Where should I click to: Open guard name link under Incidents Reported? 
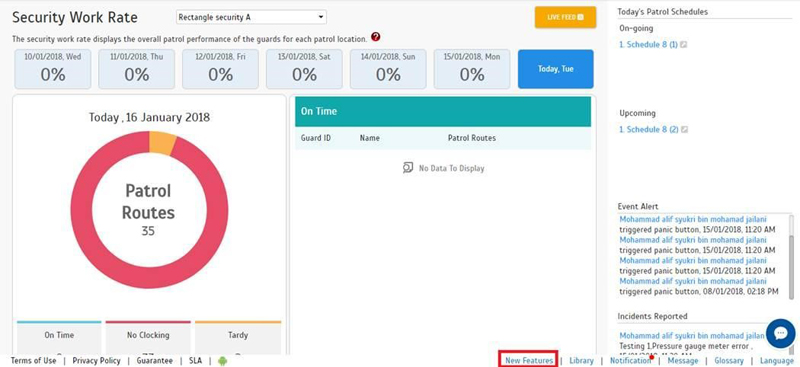point(692,336)
